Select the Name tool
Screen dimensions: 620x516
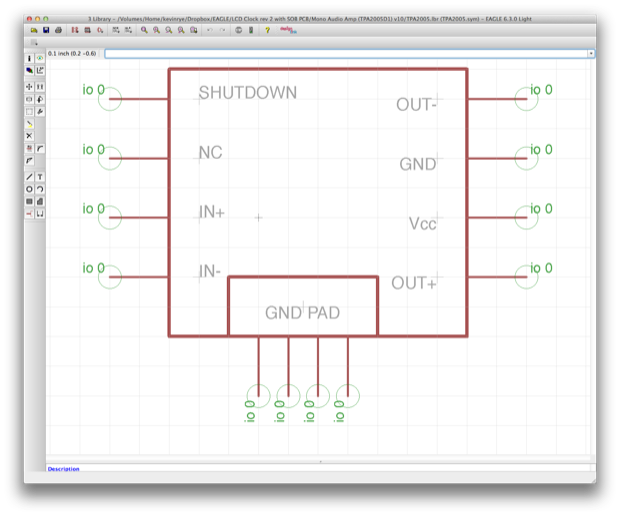(29, 148)
